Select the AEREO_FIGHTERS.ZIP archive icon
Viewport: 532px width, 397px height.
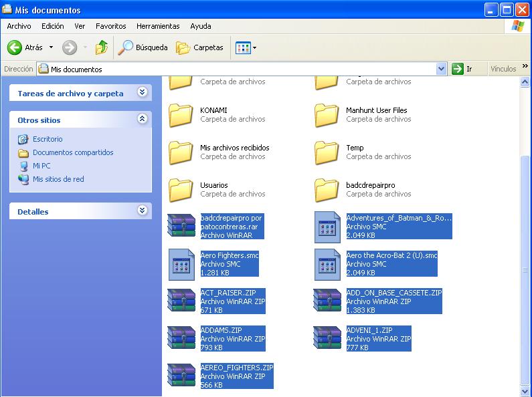pos(181,375)
